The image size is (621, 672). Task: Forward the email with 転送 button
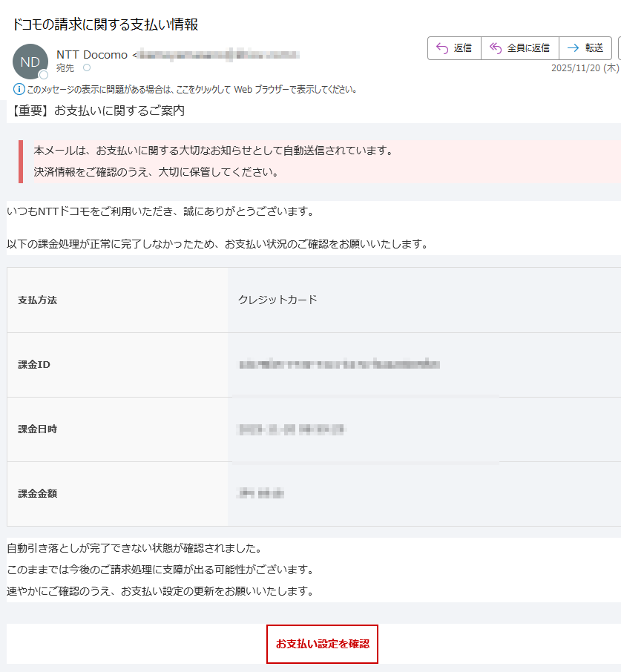[x=585, y=48]
